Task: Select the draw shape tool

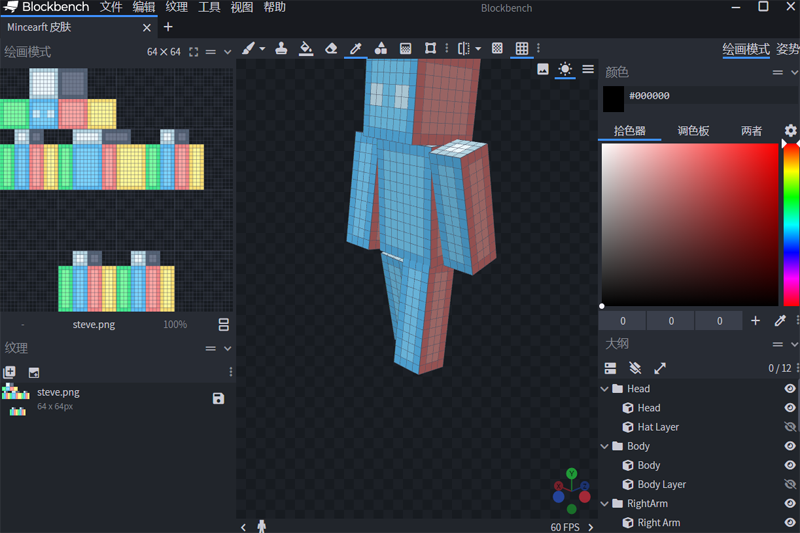Action: tap(380, 48)
